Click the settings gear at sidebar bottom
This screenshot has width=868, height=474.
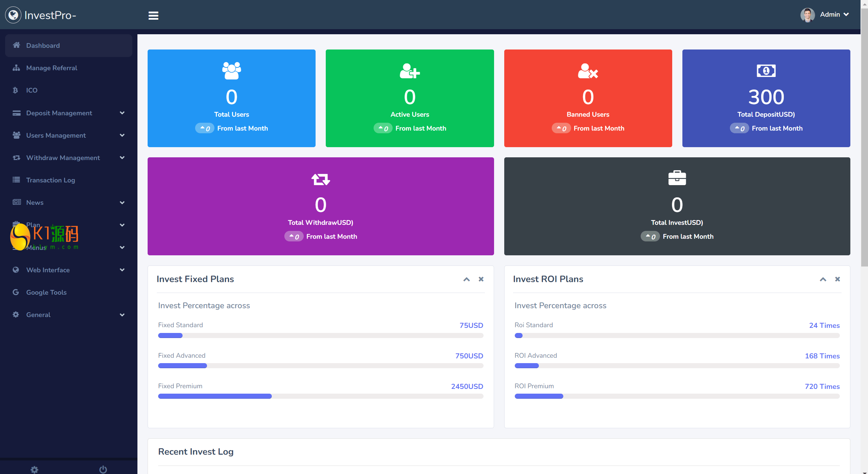pyautogui.click(x=34, y=469)
